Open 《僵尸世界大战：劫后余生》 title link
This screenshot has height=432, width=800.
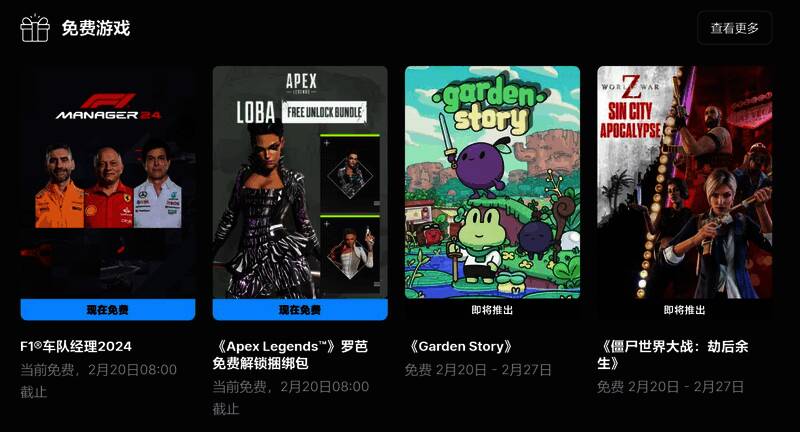(x=672, y=354)
